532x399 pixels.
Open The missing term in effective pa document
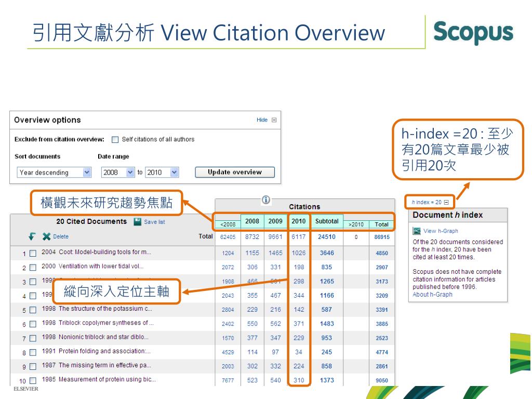coord(105,365)
